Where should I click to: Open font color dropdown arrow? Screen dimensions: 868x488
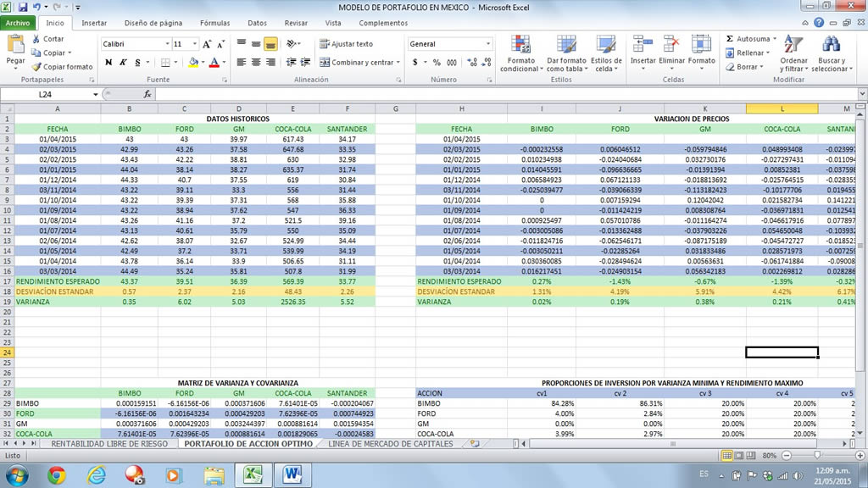[224, 63]
